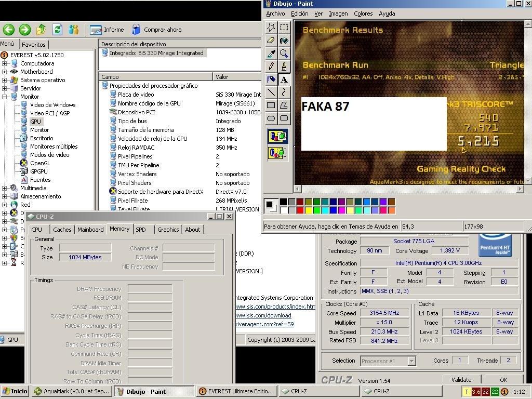Image resolution: width=532 pixels, height=399 pixels.
Task: Click the Valor column header
Action: tap(237, 77)
